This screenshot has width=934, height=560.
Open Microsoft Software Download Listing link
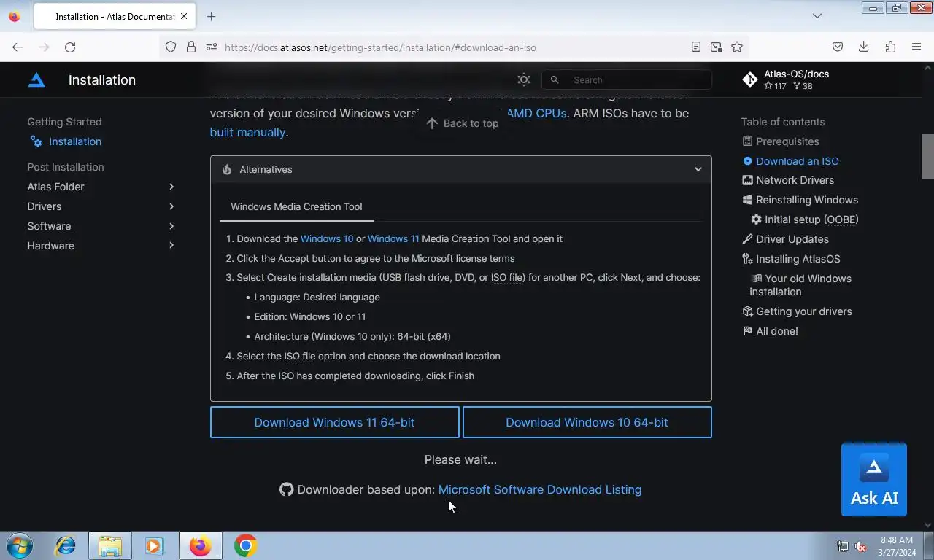(540, 489)
